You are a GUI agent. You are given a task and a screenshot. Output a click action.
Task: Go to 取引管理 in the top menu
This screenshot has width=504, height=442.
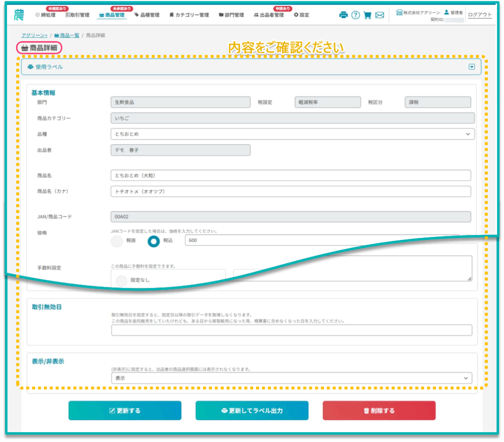coord(77,15)
